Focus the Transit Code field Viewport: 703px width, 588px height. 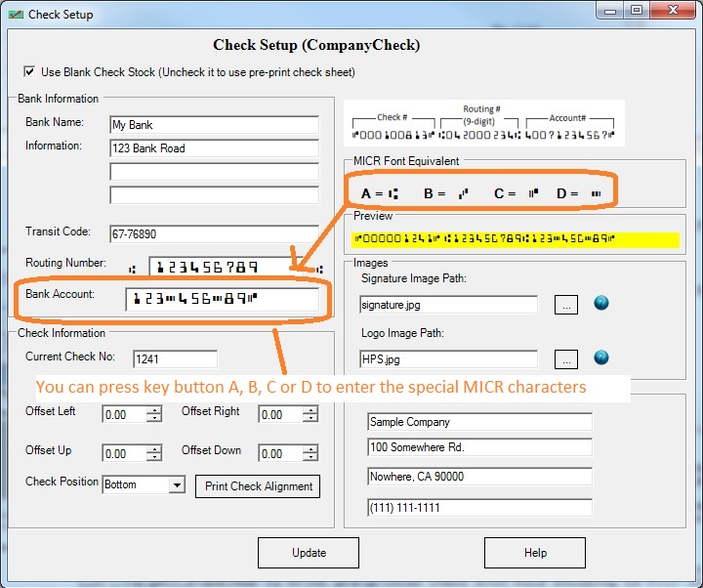pos(214,234)
